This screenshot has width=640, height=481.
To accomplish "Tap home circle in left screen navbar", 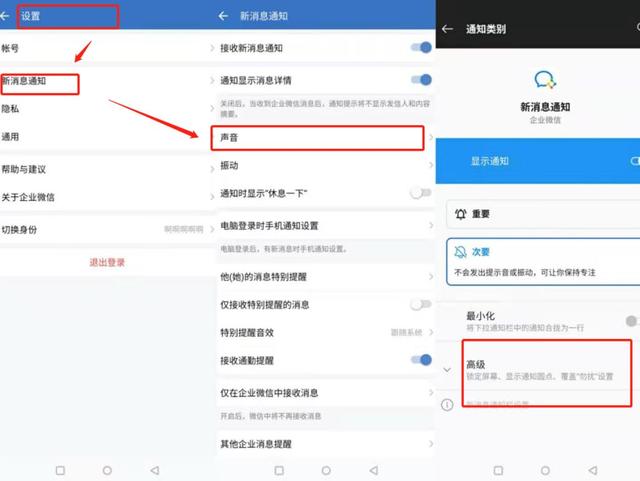I will coord(107,470).
